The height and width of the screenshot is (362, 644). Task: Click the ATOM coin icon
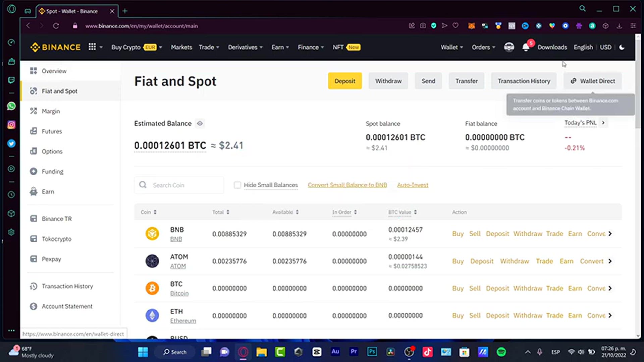[152, 261]
